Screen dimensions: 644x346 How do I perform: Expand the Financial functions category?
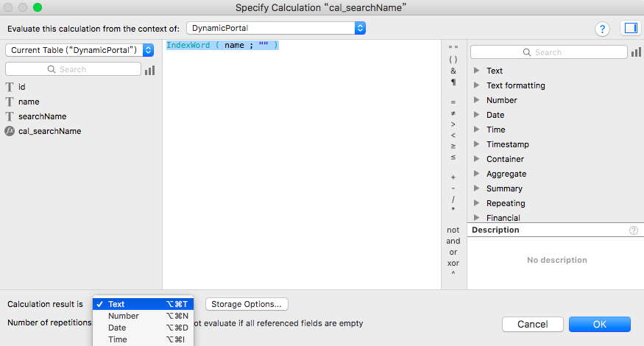[476, 218]
